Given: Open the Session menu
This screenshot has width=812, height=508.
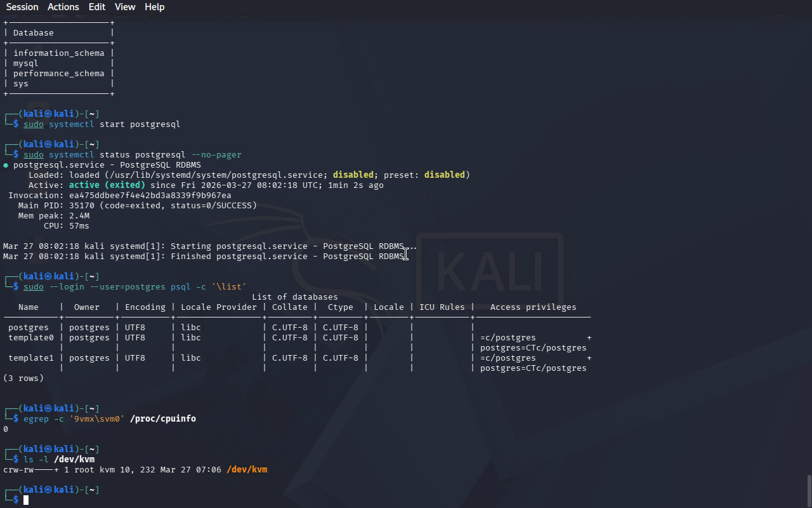Looking at the screenshot, I should (x=22, y=7).
